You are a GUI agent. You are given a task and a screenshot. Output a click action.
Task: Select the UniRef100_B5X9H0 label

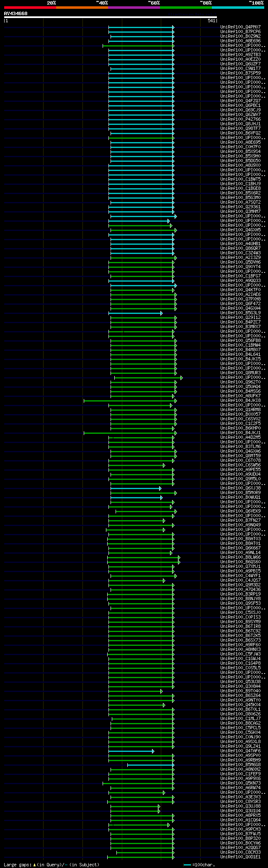tap(240, 156)
